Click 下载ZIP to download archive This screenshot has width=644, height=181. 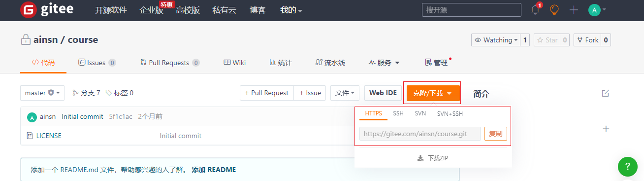coord(433,158)
